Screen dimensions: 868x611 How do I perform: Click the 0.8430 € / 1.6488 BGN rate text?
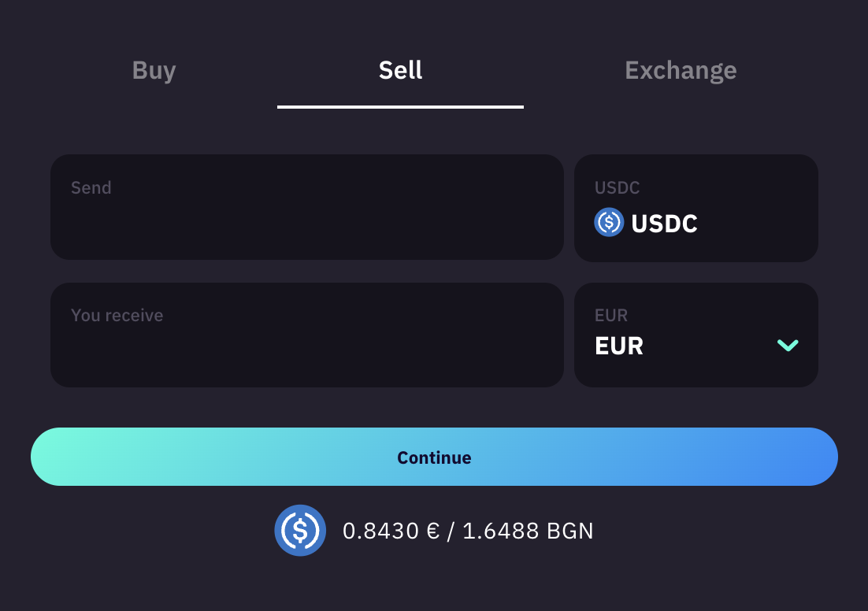pos(468,531)
